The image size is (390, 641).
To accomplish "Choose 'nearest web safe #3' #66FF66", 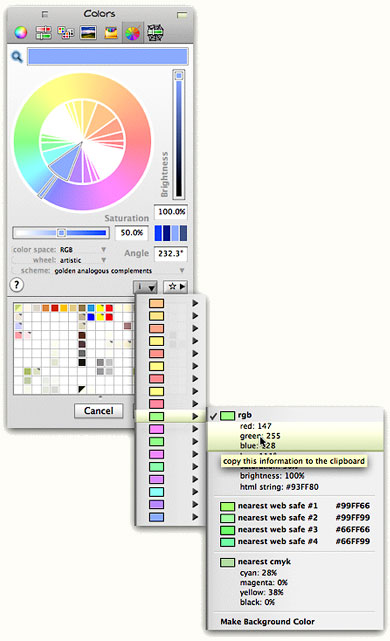I will tap(296, 529).
